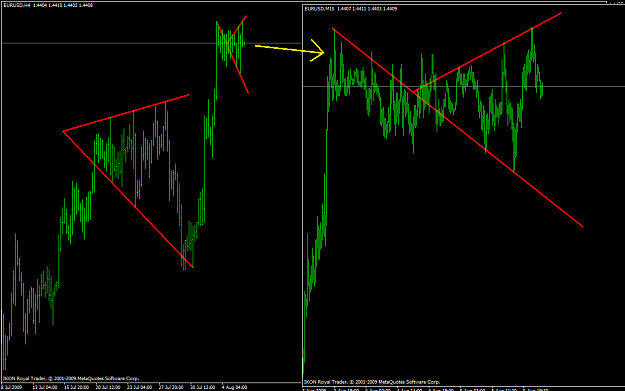Select the '20 Jul 12:00' time axis label
Screen dimensions: 625x391
pos(108,387)
